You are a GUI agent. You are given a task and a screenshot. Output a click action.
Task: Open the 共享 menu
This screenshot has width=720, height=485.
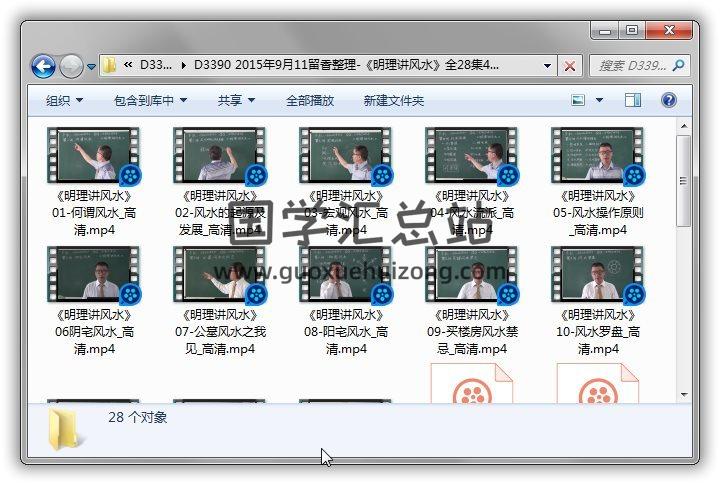pos(236,101)
